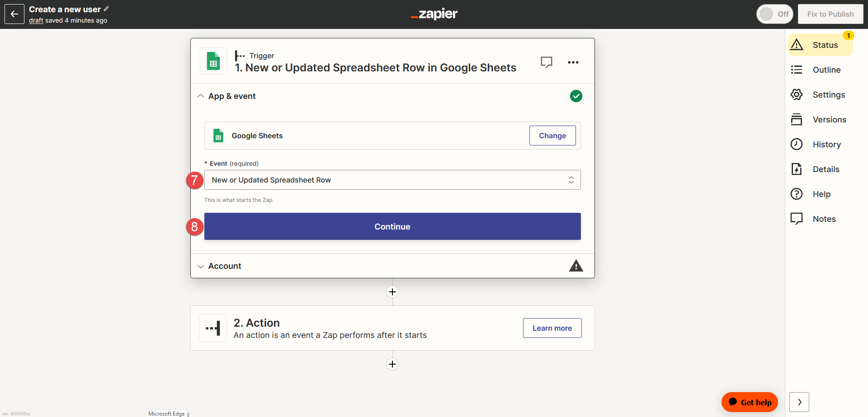Open the Event dropdown
Viewport: 868px width, 417px height.
coord(392,180)
